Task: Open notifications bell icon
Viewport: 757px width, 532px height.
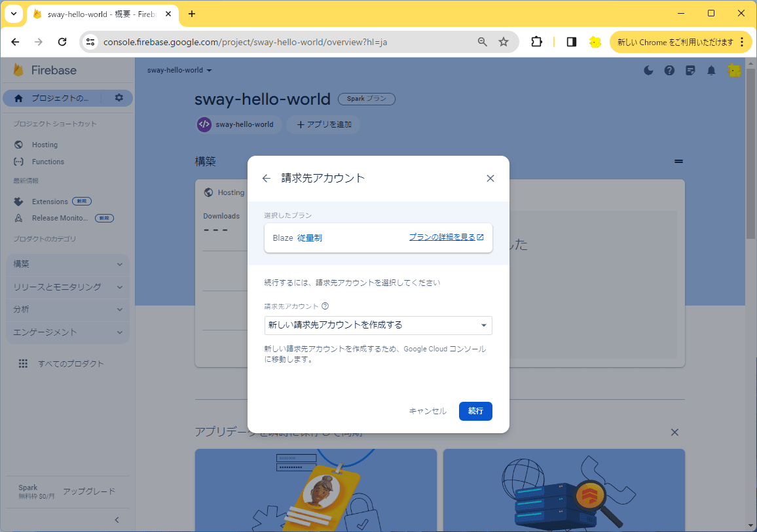Action: tap(711, 71)
